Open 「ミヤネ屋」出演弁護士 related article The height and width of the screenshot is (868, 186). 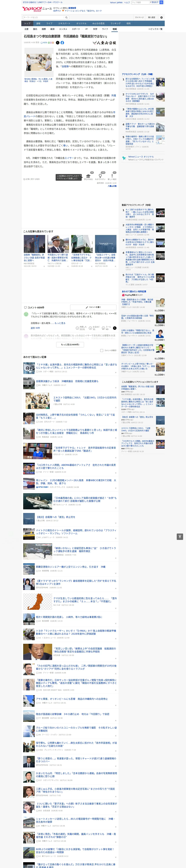point(76,366)
